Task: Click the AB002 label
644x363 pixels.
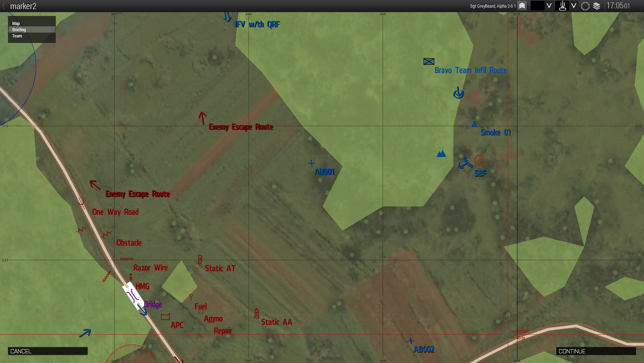Action: (424, 349)
